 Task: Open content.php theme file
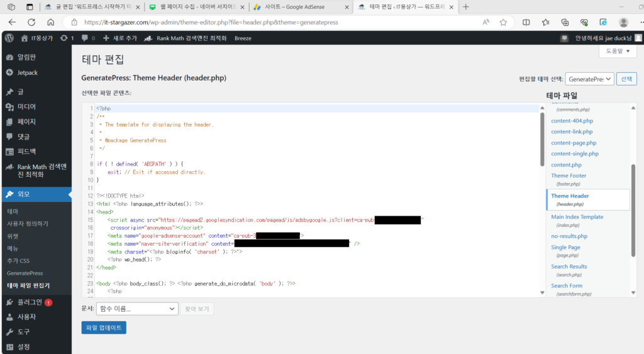click(x=566, y=165)
